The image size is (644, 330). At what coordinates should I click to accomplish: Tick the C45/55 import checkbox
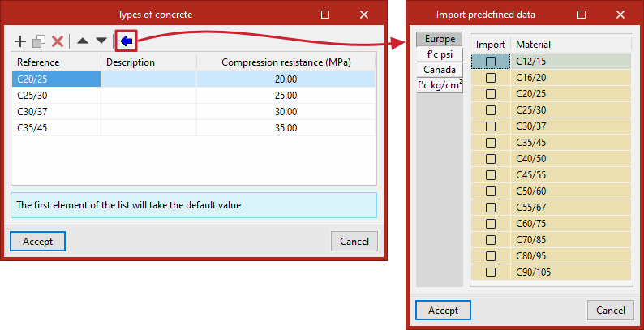coord(491,175)
